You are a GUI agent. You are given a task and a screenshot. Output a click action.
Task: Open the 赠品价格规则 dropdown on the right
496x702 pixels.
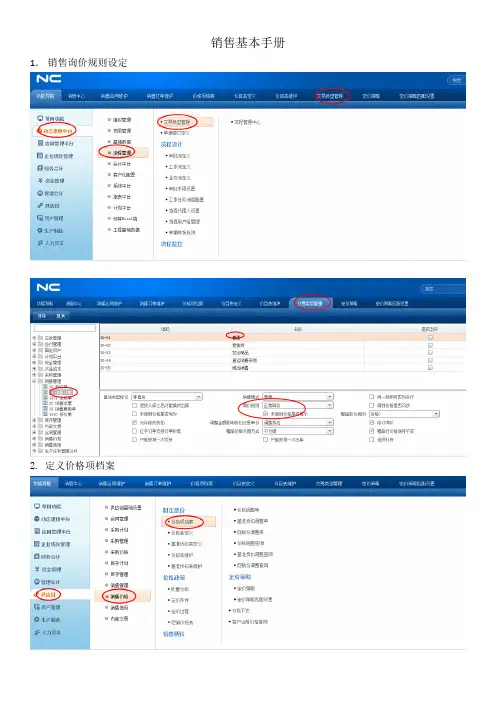coord(404,414)
